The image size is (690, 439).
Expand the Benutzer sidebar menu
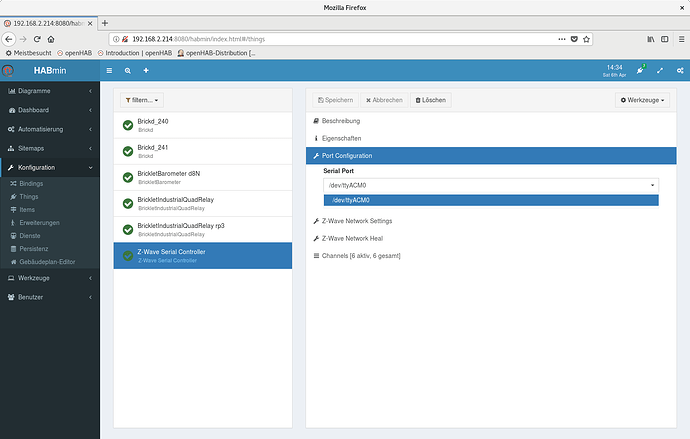(50, 297)
